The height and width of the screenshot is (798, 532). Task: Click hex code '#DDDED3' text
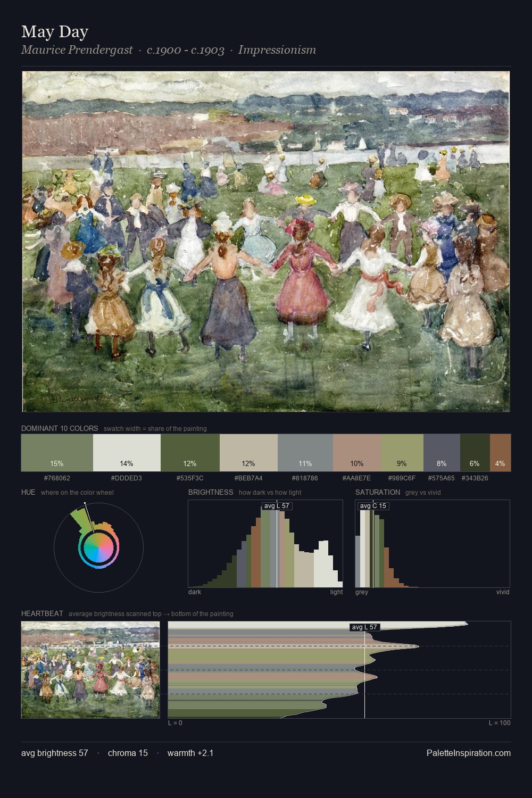tap(127, 478)
